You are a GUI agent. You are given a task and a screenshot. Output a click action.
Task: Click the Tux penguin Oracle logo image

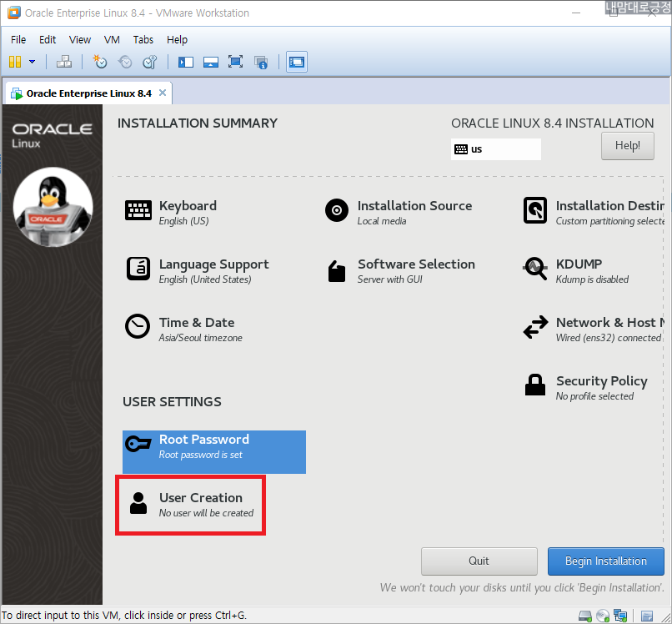point(53,207)
